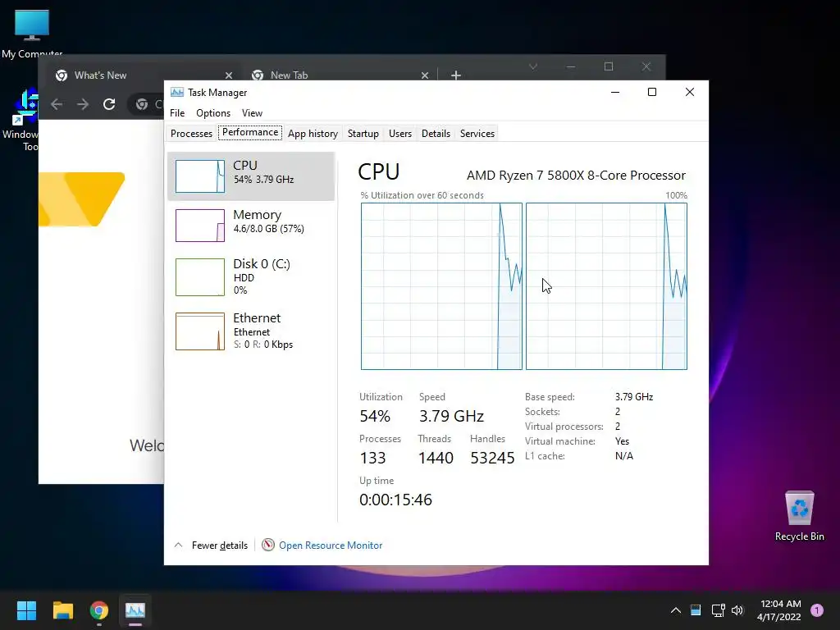Click the Handles value 53245
Image resolution: width=840 pixels, height=630 pixels.
tap(492, 458)
